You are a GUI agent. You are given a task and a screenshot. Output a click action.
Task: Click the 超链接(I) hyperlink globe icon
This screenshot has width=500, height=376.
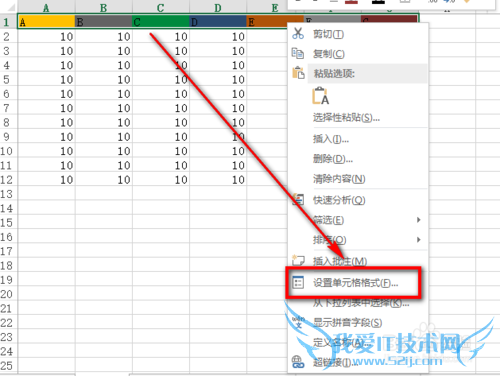(298, 362)
